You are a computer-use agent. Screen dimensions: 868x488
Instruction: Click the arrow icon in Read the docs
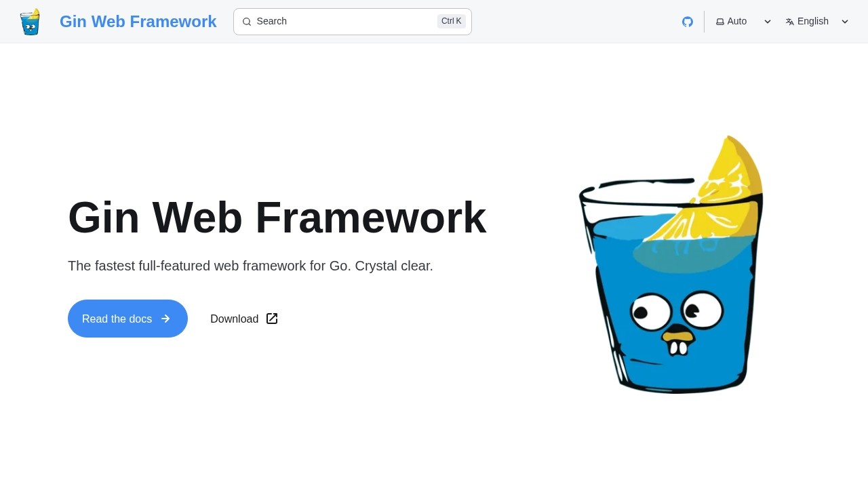pyautogui.click(x=165, y=319)
